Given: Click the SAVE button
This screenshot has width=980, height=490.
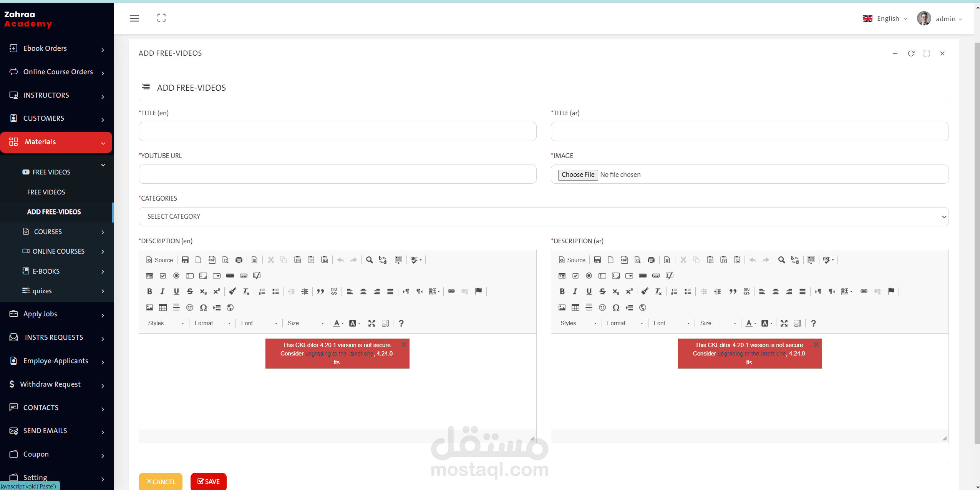Looking at the screenshot, I should pos(208,481).
